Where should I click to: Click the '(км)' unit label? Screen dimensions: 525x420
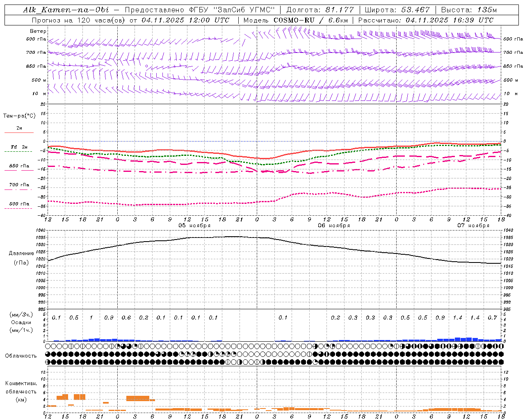point(21,399)
